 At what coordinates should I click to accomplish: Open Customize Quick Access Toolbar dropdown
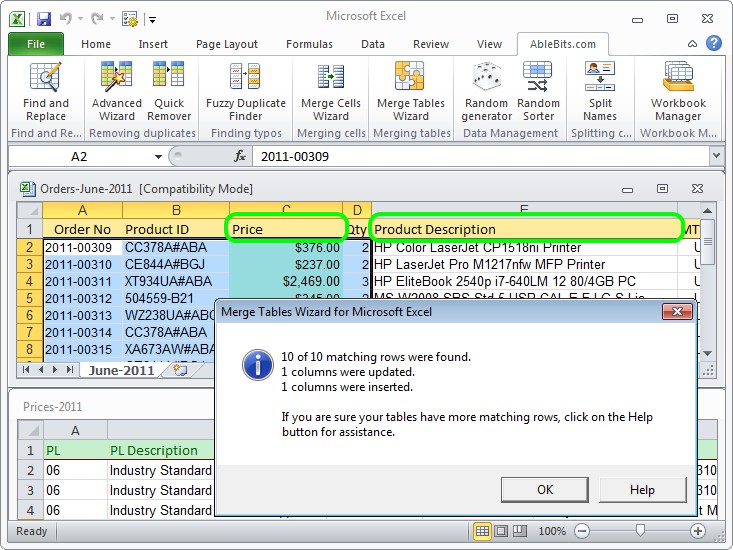tap(152, 20)
